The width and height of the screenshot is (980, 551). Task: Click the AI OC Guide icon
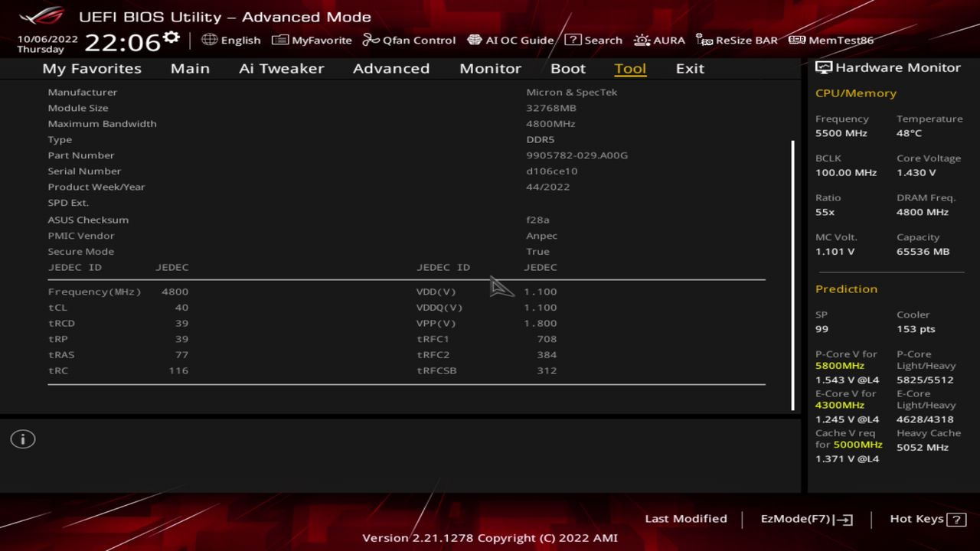point(475,40)
